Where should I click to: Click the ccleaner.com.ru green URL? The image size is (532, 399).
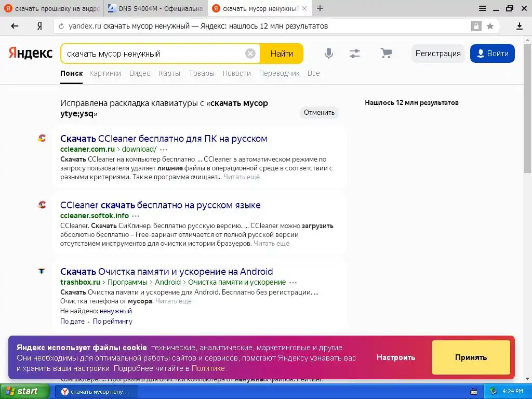tap(87, 149)
